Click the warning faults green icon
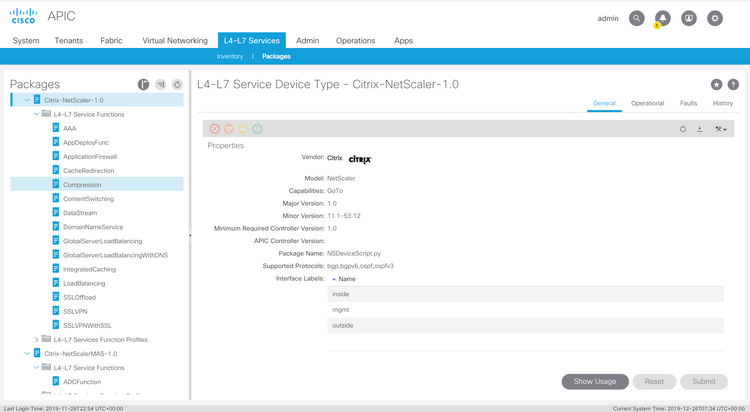Viewport: 750px width, 412px height. pyautogui.click(x=257, y=129)
